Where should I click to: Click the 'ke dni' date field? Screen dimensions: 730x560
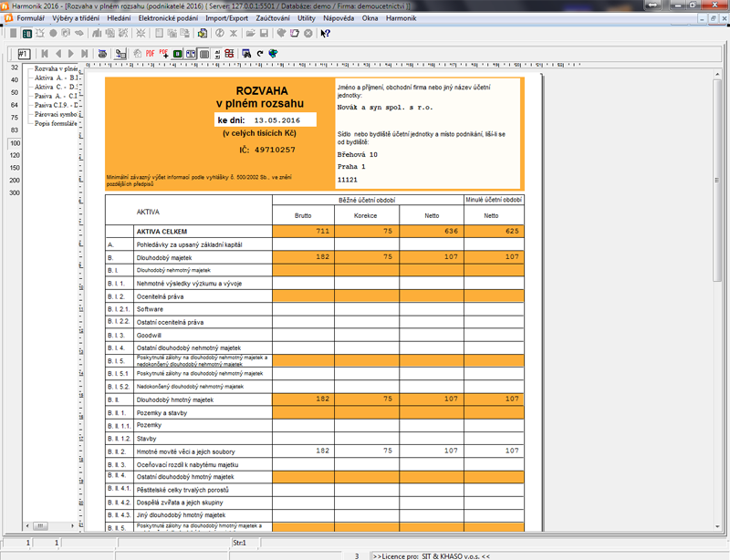277,119
